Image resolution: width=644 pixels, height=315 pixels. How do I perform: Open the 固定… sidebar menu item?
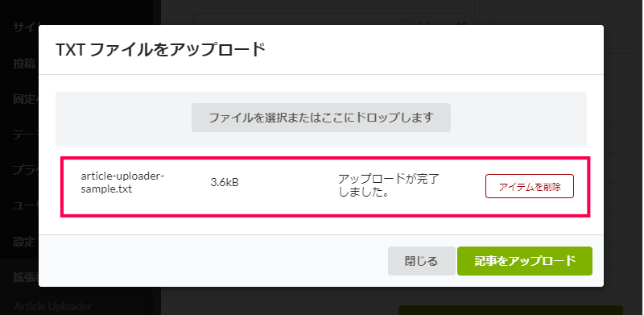click(26, 100)
